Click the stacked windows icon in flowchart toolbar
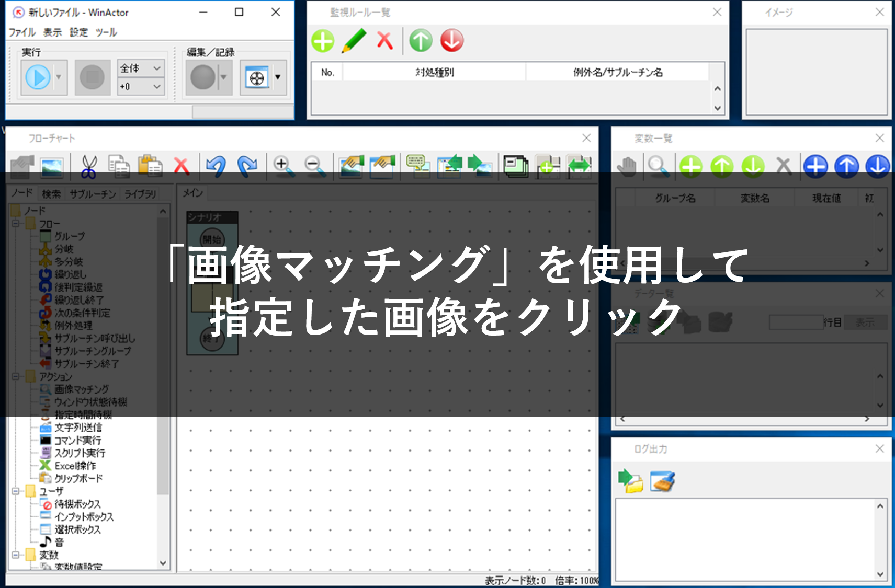Screen dimensions: 895x588 point(516,165)
